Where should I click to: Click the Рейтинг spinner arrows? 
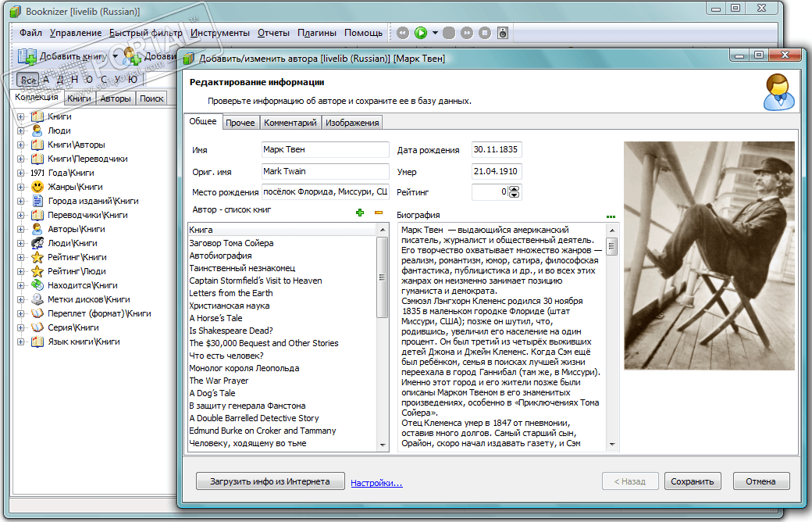tap(514, 191)
